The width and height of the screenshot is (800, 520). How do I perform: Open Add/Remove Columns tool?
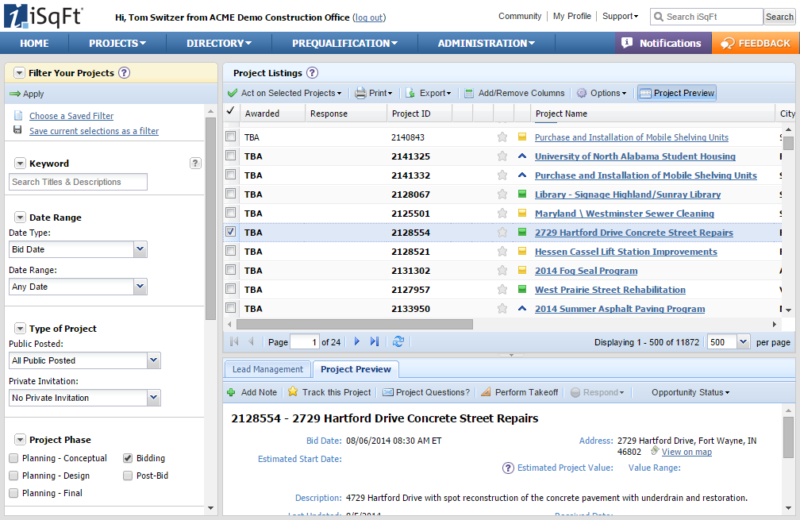click(x=514, y=93)
